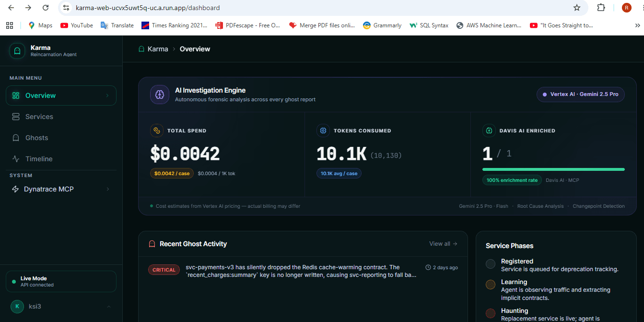Click the $0.0042 / case pill
Image resolution: width=644 pixels, height=322 pixels.
[x=172, y=173]
